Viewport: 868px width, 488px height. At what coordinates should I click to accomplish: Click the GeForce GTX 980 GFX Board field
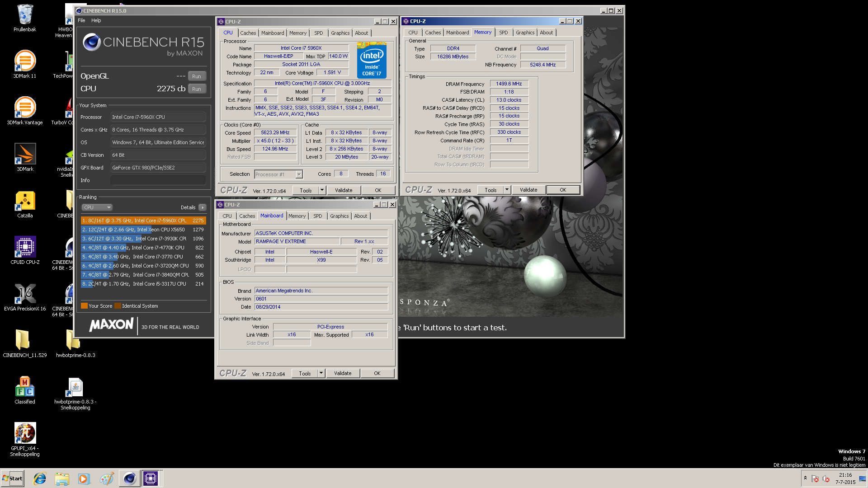pyautogui.click(x=158, y=168)
